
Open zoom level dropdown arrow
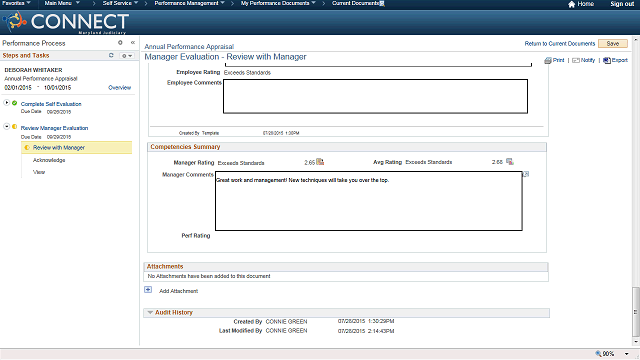(627, 354)
